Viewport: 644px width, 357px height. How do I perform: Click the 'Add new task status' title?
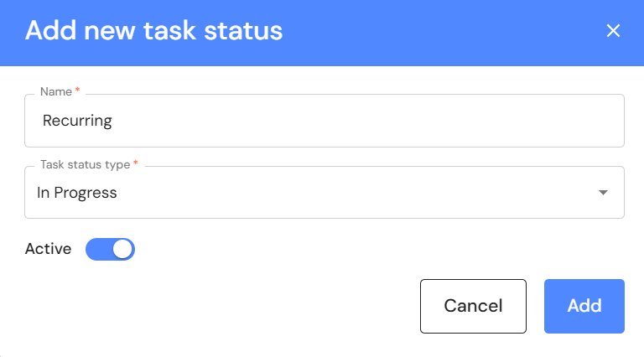click(x=153, y=31)
